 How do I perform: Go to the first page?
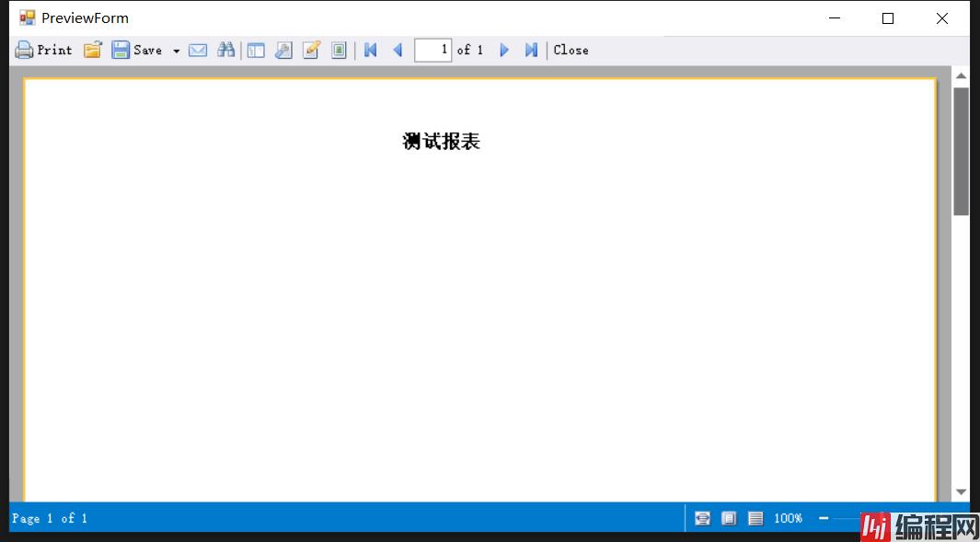(371, 51)
